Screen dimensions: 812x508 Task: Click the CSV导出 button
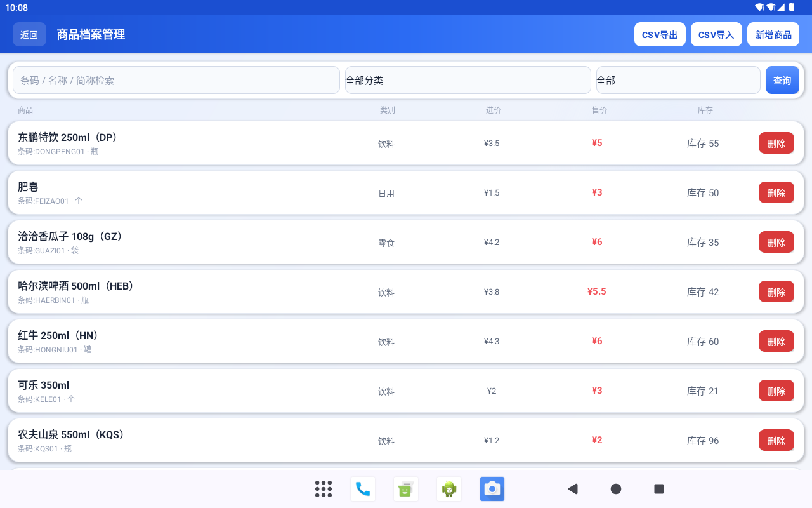(x=660, y=34)
